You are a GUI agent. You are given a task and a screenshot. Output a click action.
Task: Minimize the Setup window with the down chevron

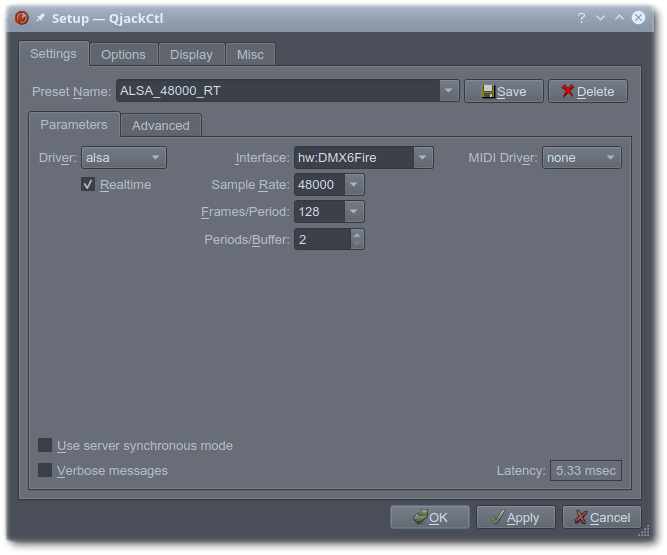click(x=600, y=18)
